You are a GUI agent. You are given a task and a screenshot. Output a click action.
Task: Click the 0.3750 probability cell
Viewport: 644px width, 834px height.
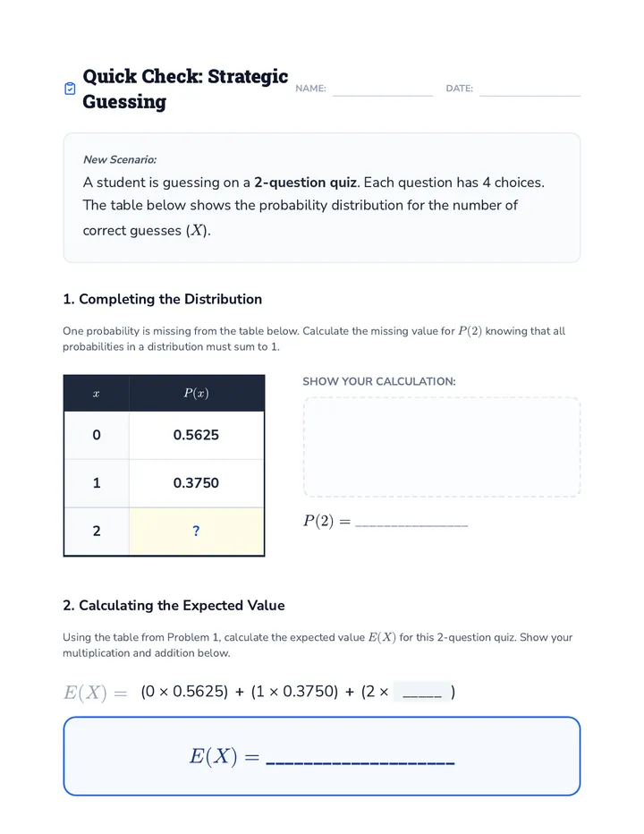pos(196,483)
